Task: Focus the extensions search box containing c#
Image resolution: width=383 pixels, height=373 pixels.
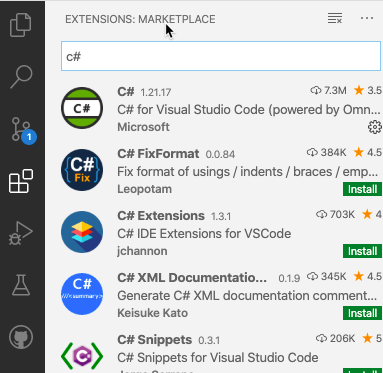Action: [x=221, y=56]
